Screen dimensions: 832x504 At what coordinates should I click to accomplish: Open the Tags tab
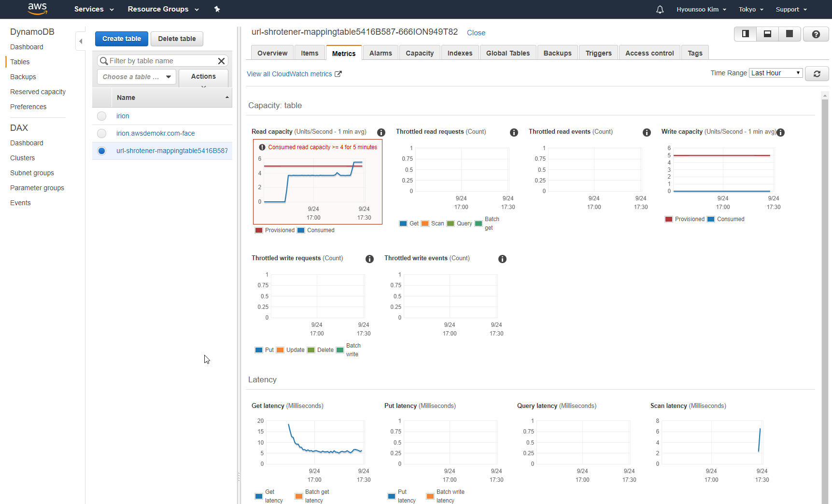pos(695,53)
